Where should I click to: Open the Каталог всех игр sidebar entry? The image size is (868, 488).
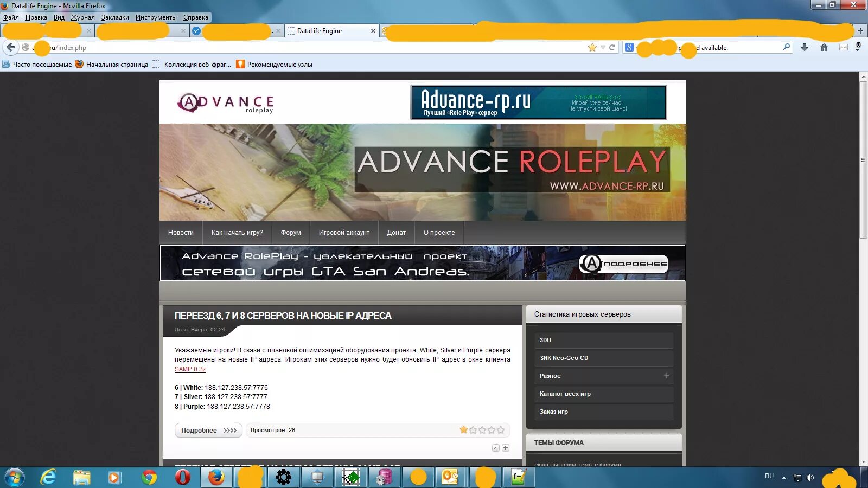pos(604,394)
